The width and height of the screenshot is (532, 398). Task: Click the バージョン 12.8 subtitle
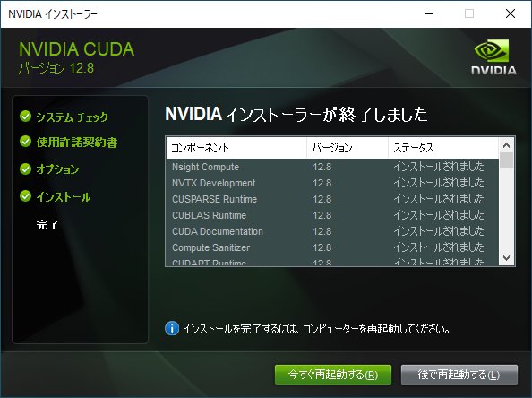[56, 68]
